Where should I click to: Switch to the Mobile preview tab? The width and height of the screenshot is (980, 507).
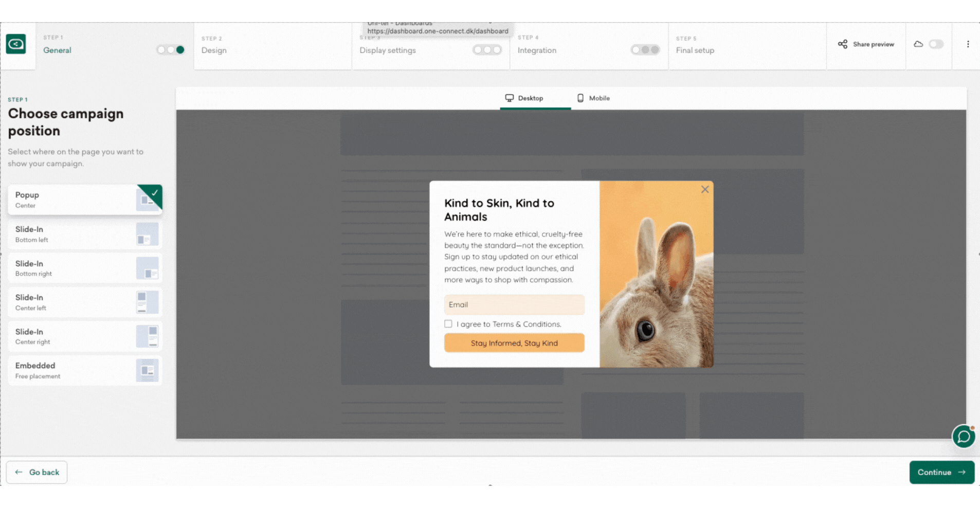click(x=593, y=98)
